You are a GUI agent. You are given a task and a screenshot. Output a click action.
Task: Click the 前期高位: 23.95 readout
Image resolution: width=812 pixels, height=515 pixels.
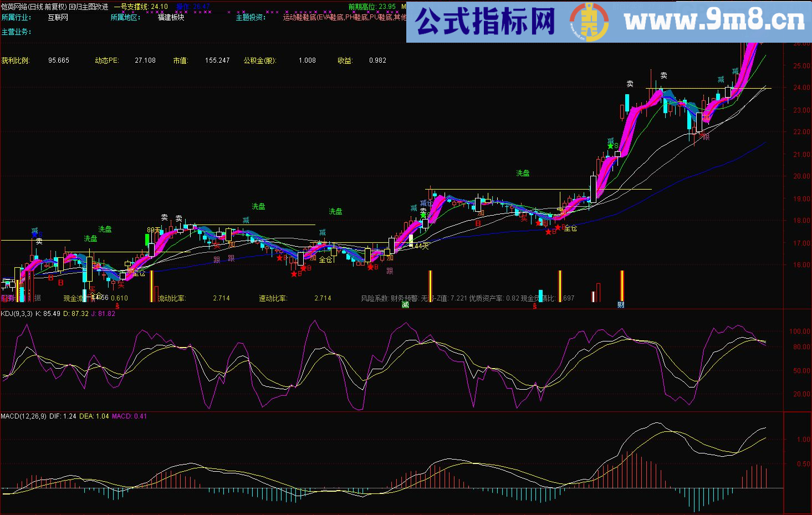point(372,7)
